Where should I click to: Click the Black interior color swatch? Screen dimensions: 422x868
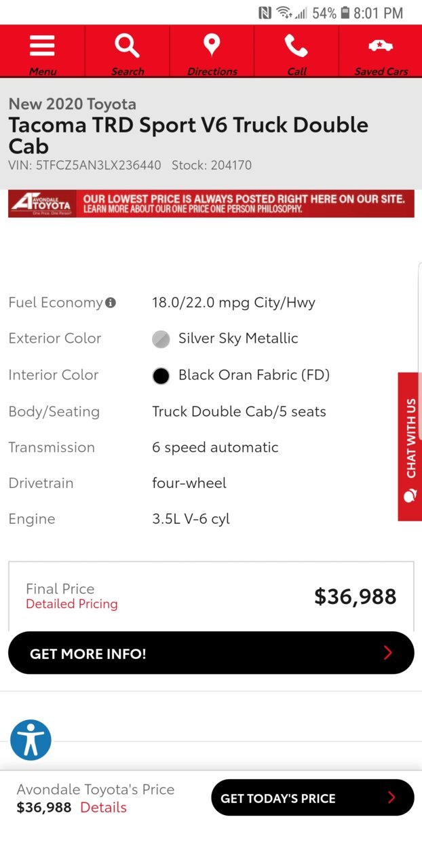161,375
